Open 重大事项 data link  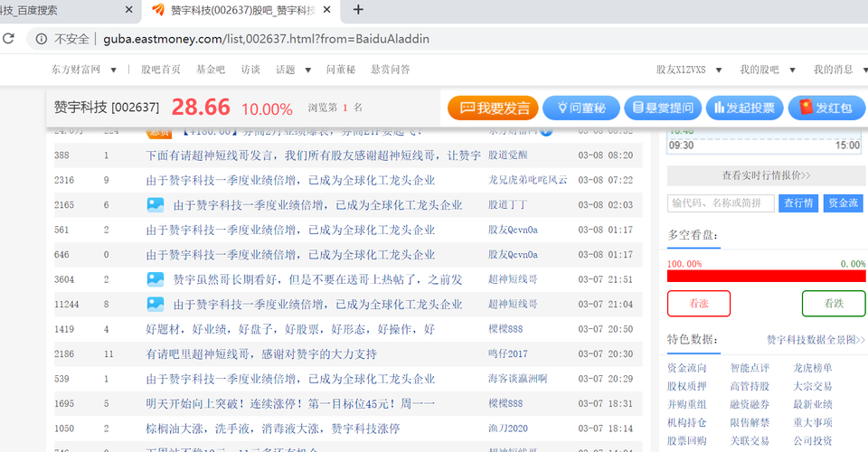813,423
